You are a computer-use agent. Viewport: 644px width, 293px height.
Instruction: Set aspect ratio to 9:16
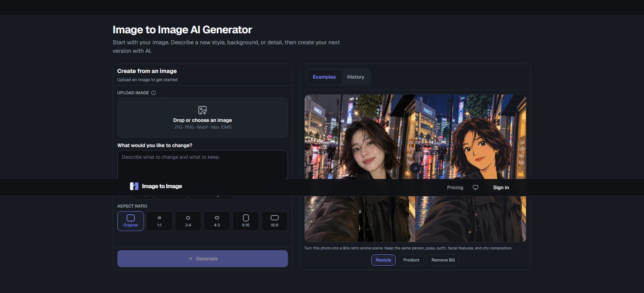click(x=246, y=221)
